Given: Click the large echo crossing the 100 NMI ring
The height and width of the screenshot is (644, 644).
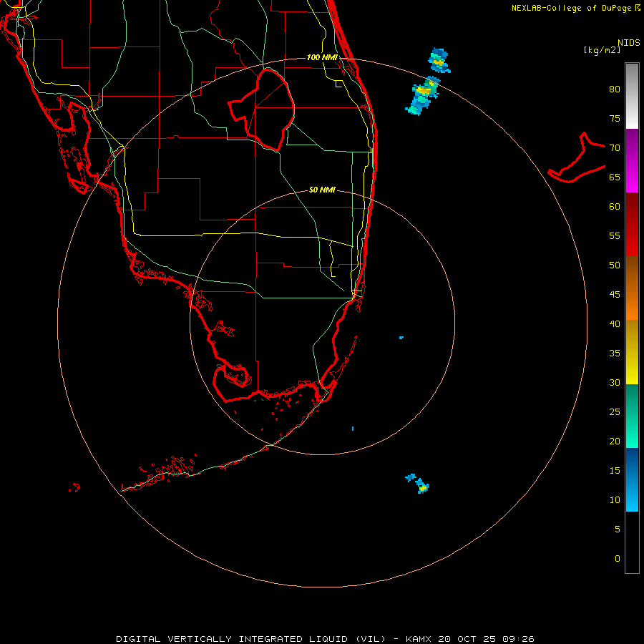Looking at the screenshot, I should click(x=423, y=95).
